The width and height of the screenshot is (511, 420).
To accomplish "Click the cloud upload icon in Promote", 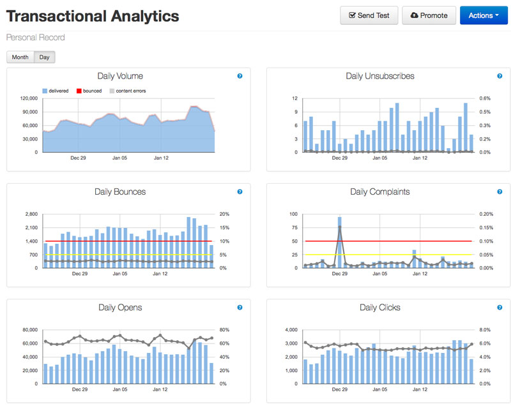I will coord(414,15).
